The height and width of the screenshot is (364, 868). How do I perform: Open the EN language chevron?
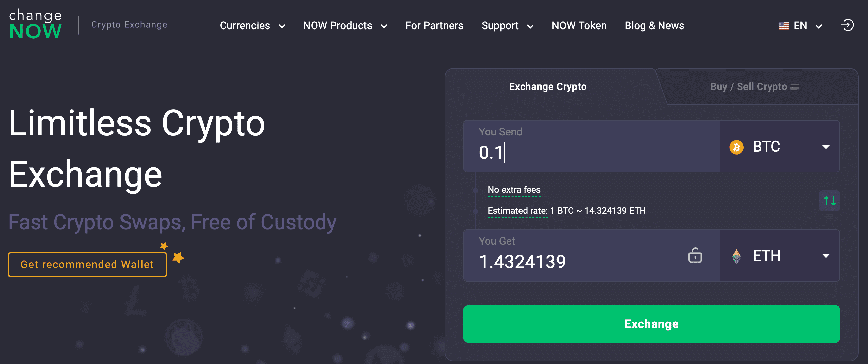point(818,26)
